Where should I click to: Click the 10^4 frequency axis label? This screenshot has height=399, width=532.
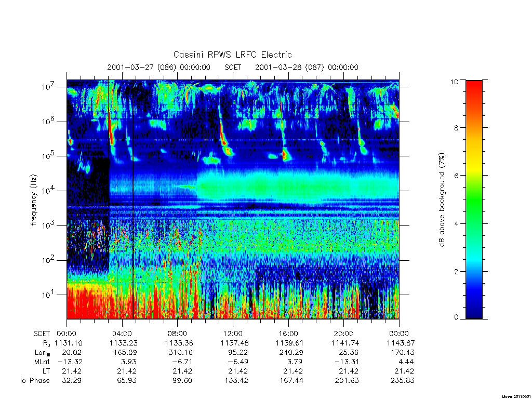[x=48, y=190]
